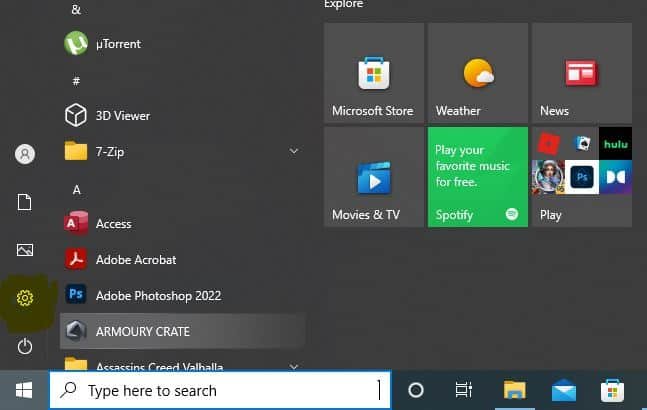Click the Windows Start button
647x410 pixels.
click(24, 390)
